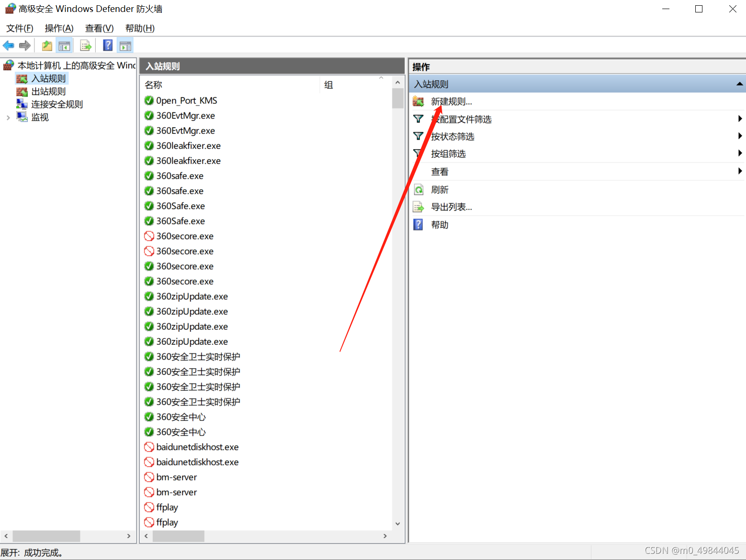Click 导出列表... action
This screenshot has width=746, height=560.
tap(451, 207)
